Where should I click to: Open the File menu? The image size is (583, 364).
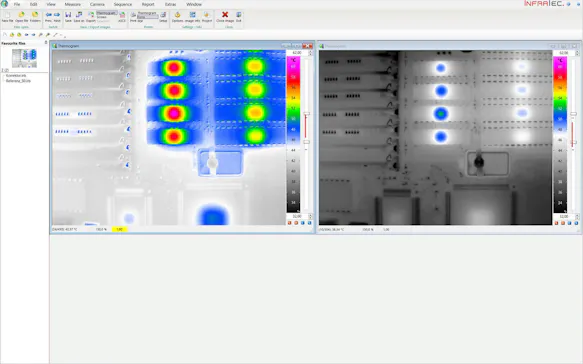tap(17, 4)
